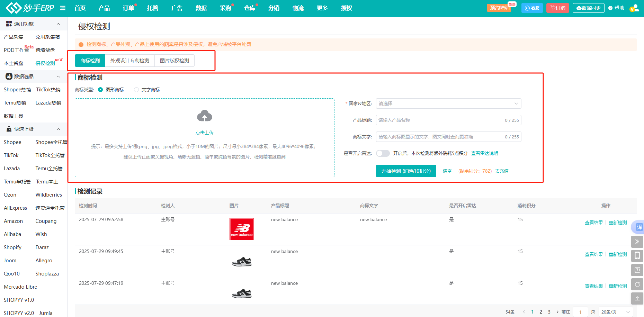This screenshot has height=317, width=644.
Task: Toggle the sidebar hamburger menu icon
Action: 63,8
